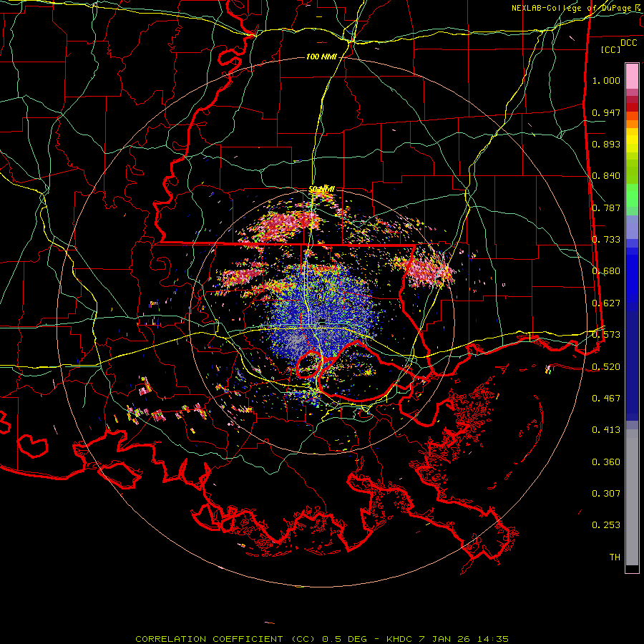Click the CORRELATION COEFFICIENT (CC) caption text
644x644 pixels.
(x=225, y=639)
